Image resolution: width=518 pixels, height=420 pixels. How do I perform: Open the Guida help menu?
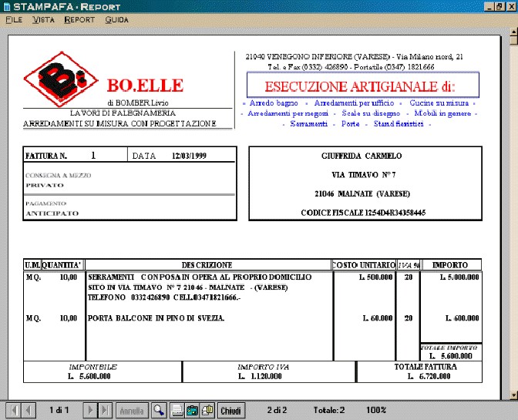click(x=117, y=19)
